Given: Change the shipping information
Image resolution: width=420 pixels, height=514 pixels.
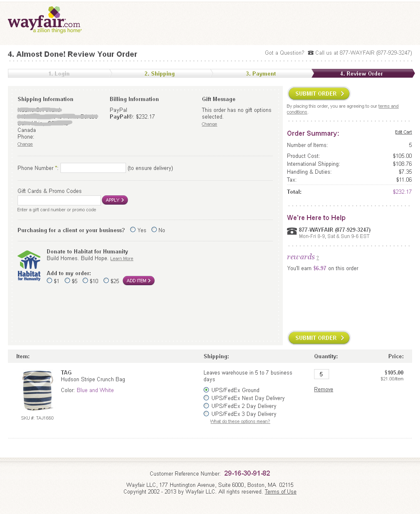Looking at the screenshot, I should click(25, 144).
